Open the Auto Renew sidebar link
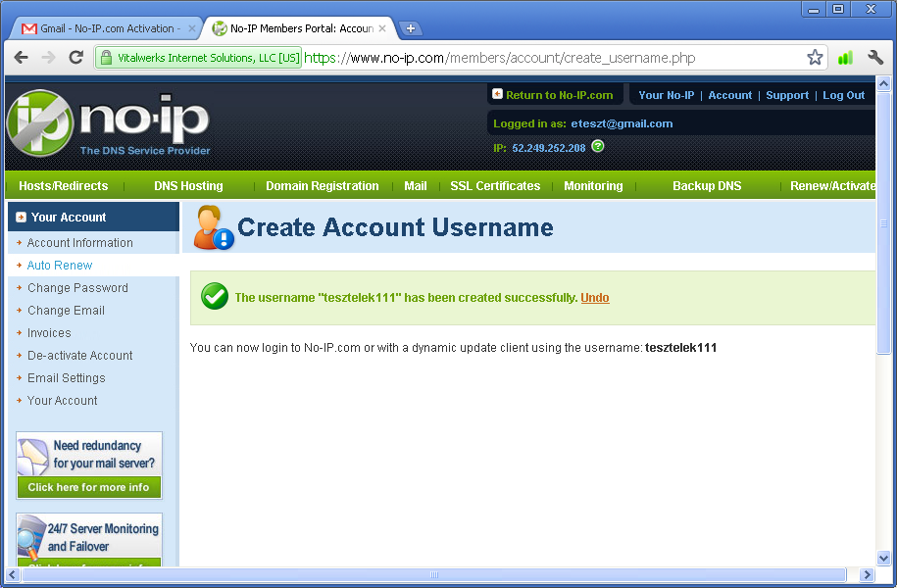Viewport: 897px width, 588px height. click(60, 265)
